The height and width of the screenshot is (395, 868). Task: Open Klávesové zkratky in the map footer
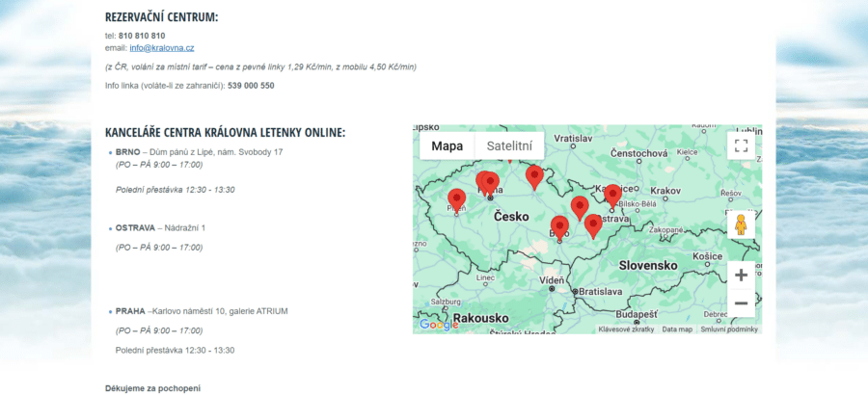tap(626, 329)
